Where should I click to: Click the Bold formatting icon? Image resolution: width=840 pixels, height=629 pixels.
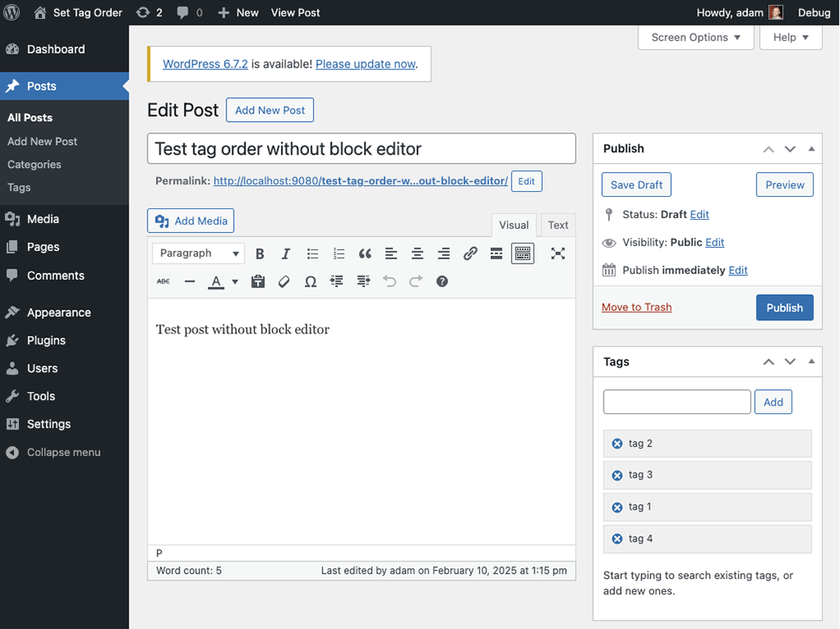[259, 254]
